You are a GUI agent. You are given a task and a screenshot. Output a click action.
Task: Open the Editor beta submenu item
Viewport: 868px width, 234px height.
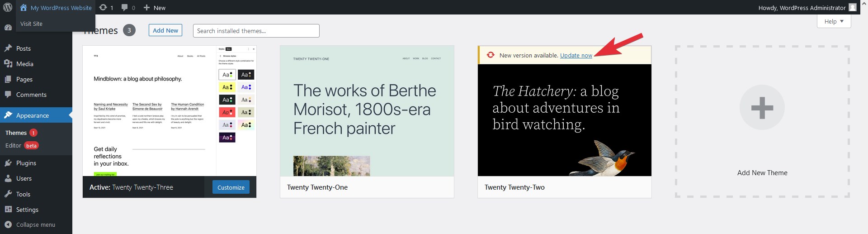pyautogui.click(x=22, y=145)
